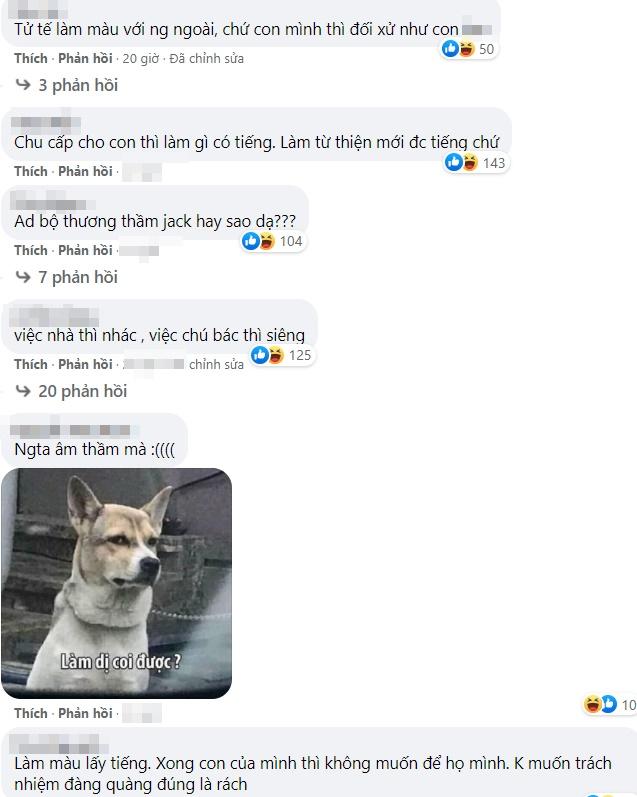The image size is (637, 797).
Task: Reply to the 'Chu cấp cho con' comment
Action: (85, 171)
